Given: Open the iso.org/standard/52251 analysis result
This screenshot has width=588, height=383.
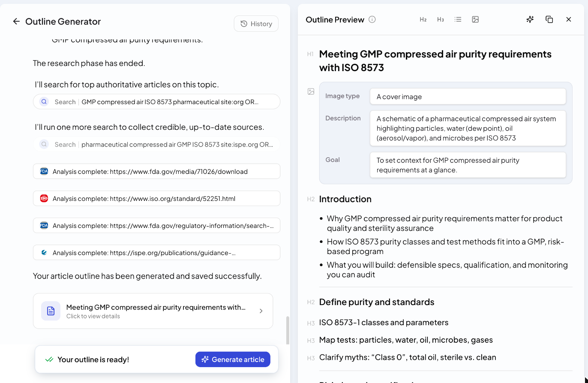Looking at the screenshot, I should [x=156, y=198].
